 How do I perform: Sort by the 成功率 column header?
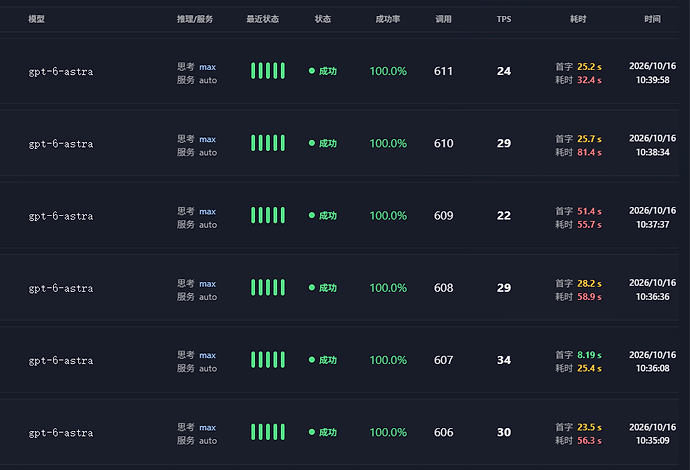click(388, 19)
